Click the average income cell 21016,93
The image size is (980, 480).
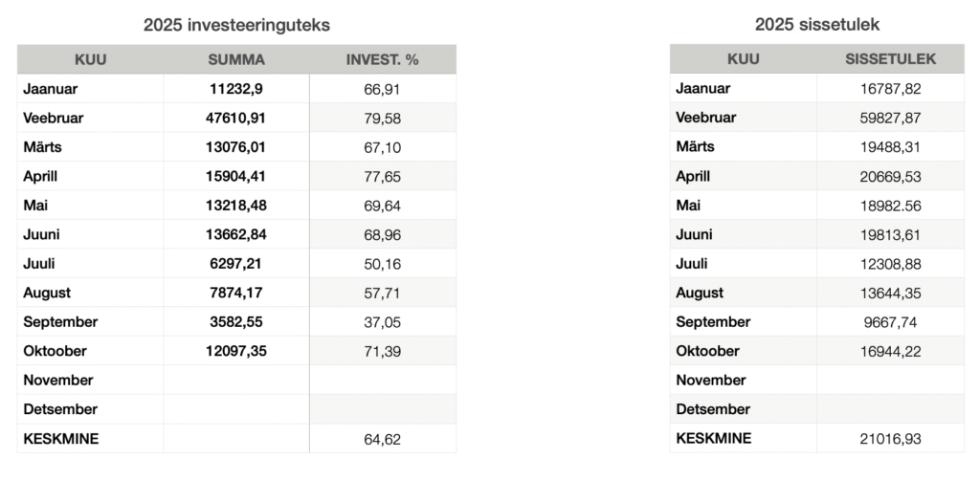click(891, 439)
